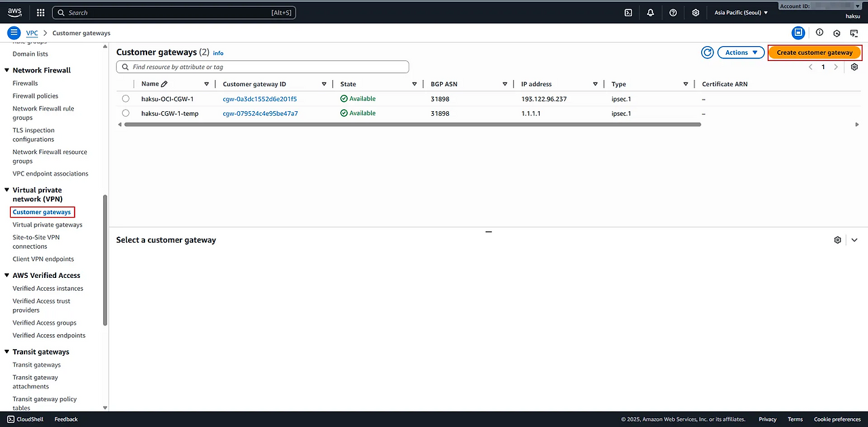Image resolution: width=868 pixels, height=427 pixels.
Task: Click the resource filter search field
Action: click(263, 67)
